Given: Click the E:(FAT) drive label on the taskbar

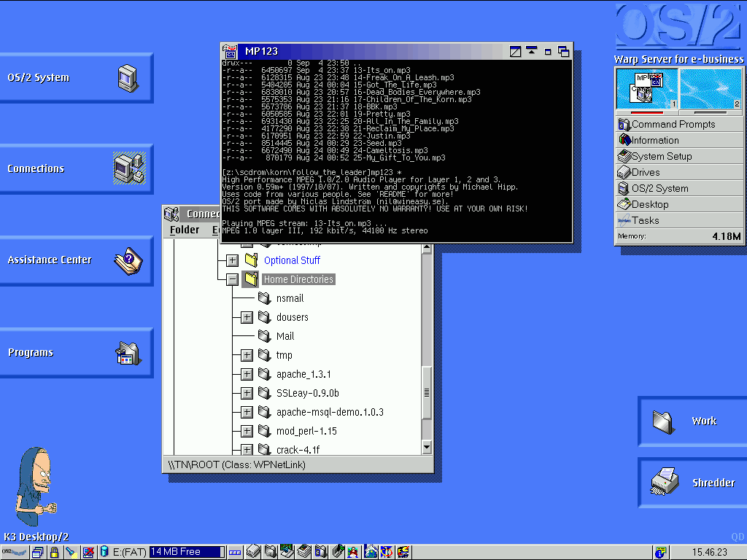Looking at the screenshot, I should 129,553.
